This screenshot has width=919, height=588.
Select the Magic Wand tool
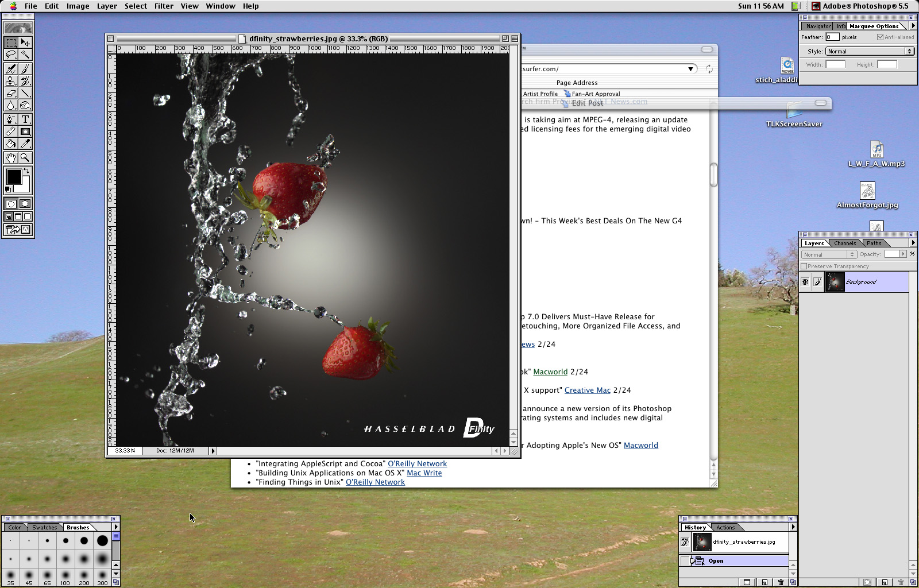25,55
